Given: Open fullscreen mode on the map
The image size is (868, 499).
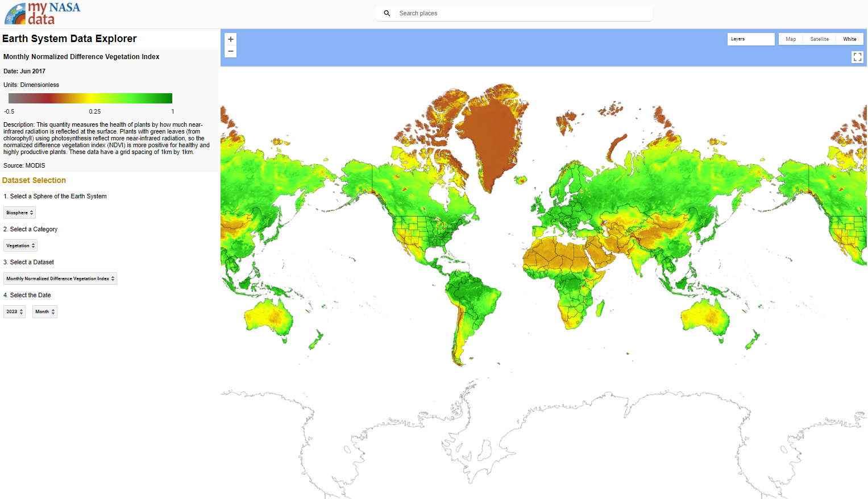Looking at the screenshot, I should pos(857,57).
